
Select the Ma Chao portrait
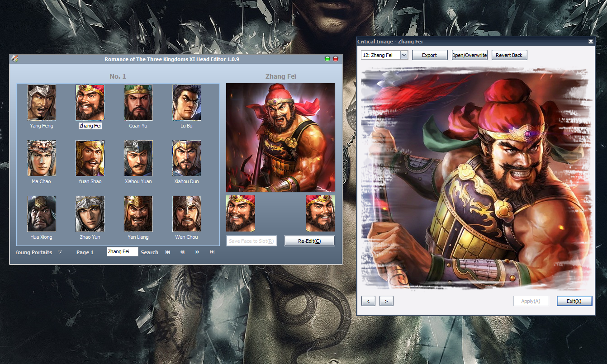click(x=42, y=158)
